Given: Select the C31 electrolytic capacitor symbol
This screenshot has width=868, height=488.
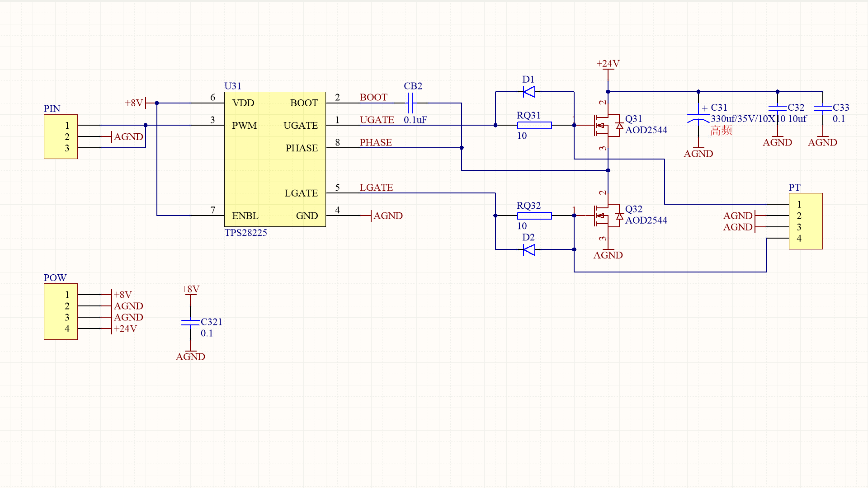Looking at the screenshot, I should click(x=698, y=117).
